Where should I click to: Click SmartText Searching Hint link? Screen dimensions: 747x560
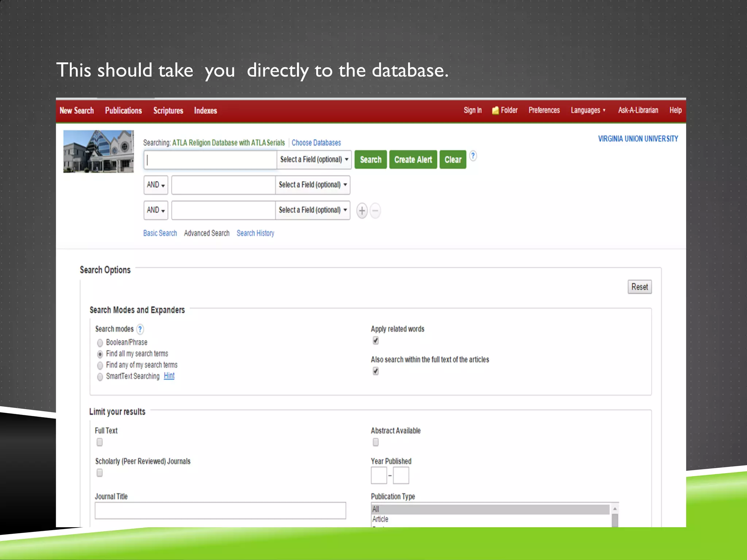[169, 376]
